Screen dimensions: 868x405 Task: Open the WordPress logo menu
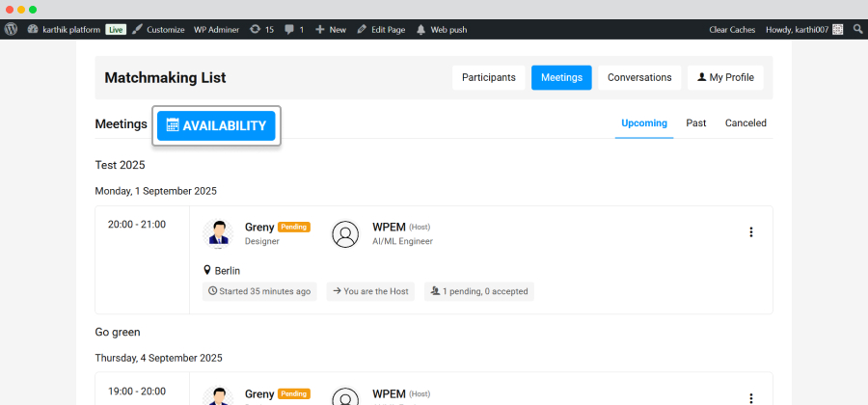tap(11, 29)
